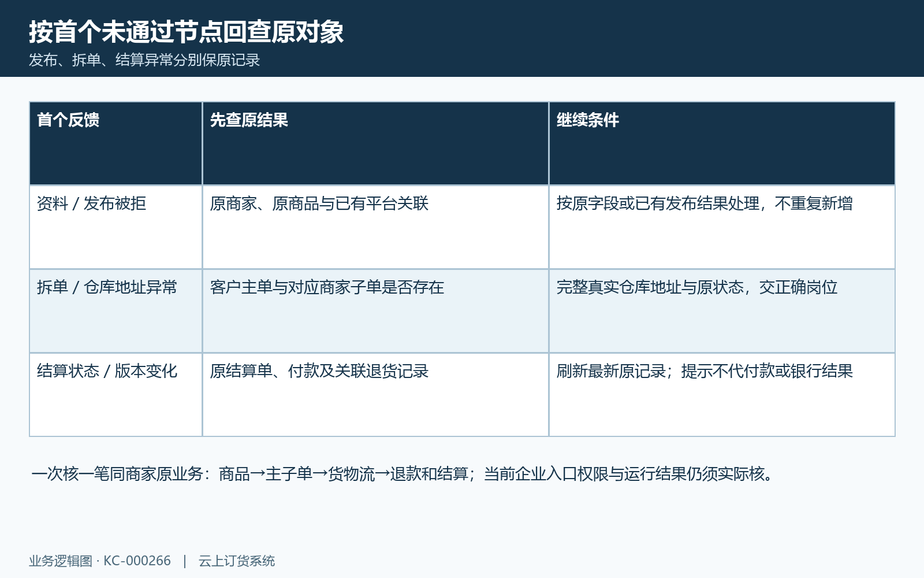Select the 继续条件 column header
The image size is (924, 578).
coord(722,143)
